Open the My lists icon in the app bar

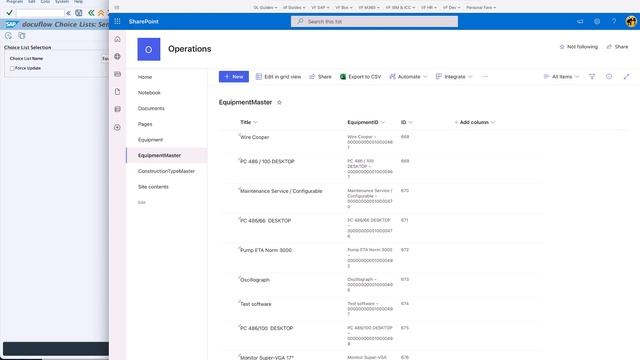point(118,109)
